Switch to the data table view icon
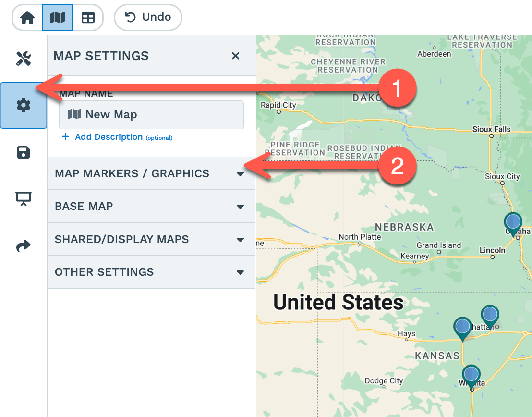The image size is (532, 417). (x=88, y=17)
